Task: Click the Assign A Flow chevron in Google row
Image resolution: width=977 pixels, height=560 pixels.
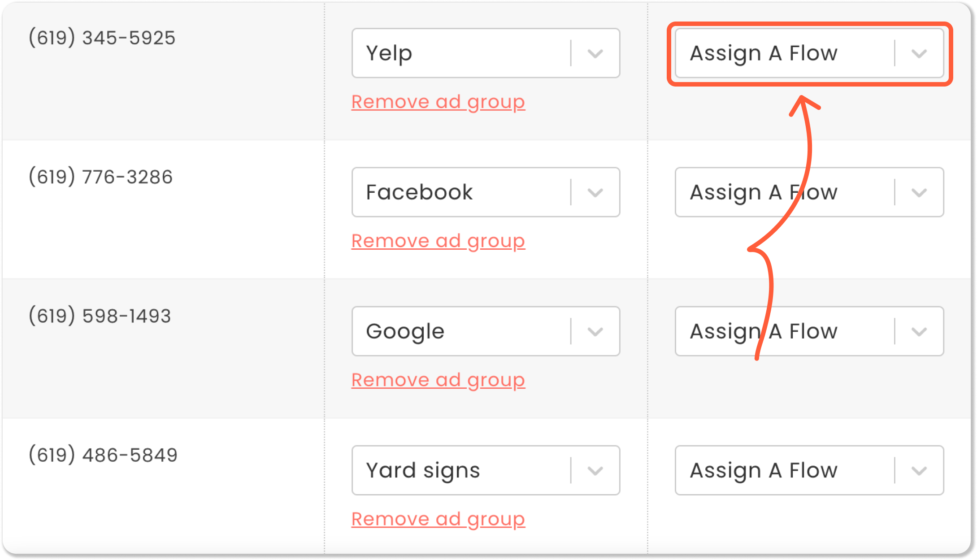Action: tap(919, 332)
